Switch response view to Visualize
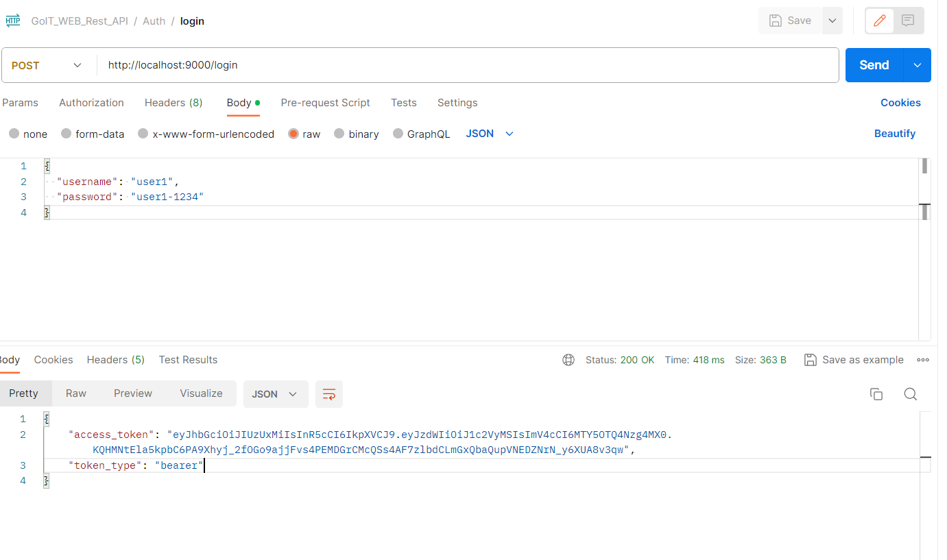The height and width of the screenshot is (560, 947). [x=201, y=393]
